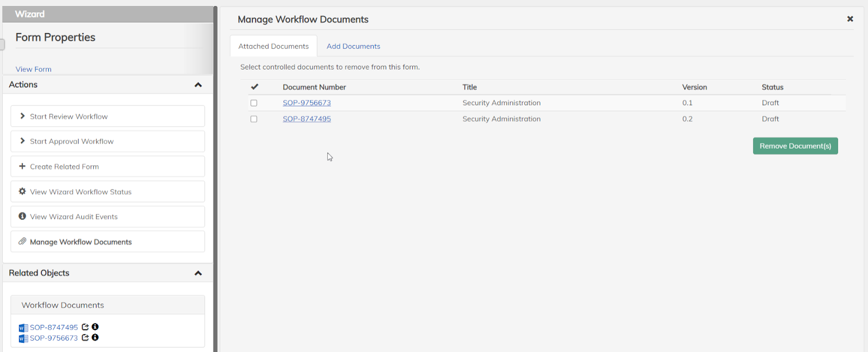Check the box for SOP-9756673
The height and width of the screenshot is (352, 868).
click(x=254, y=103)
